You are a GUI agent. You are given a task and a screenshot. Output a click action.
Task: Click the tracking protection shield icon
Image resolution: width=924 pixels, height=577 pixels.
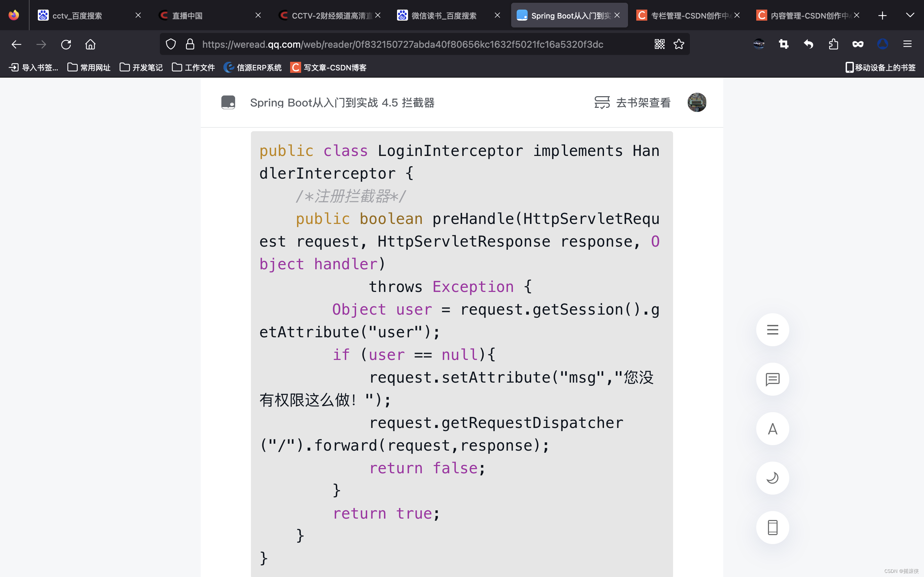pyautogui.click(x=171, y=44)
